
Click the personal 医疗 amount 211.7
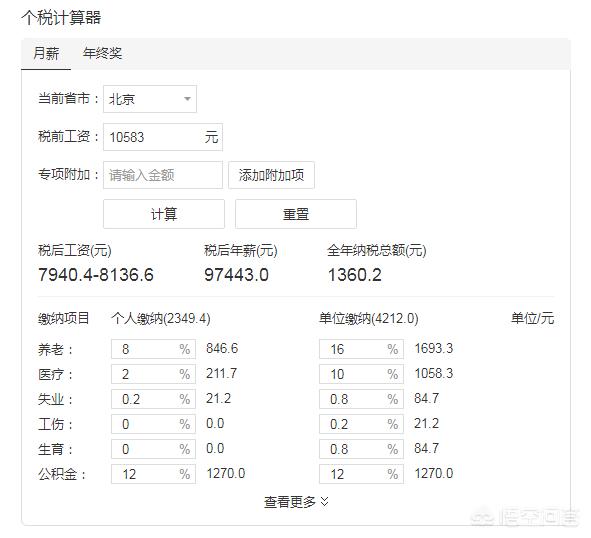tap(221, 373)
